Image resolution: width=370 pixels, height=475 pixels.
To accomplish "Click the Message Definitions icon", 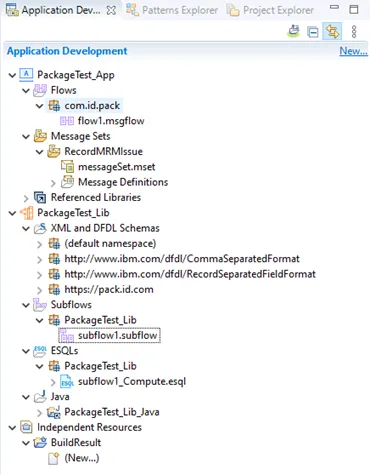I will [67, 182].
